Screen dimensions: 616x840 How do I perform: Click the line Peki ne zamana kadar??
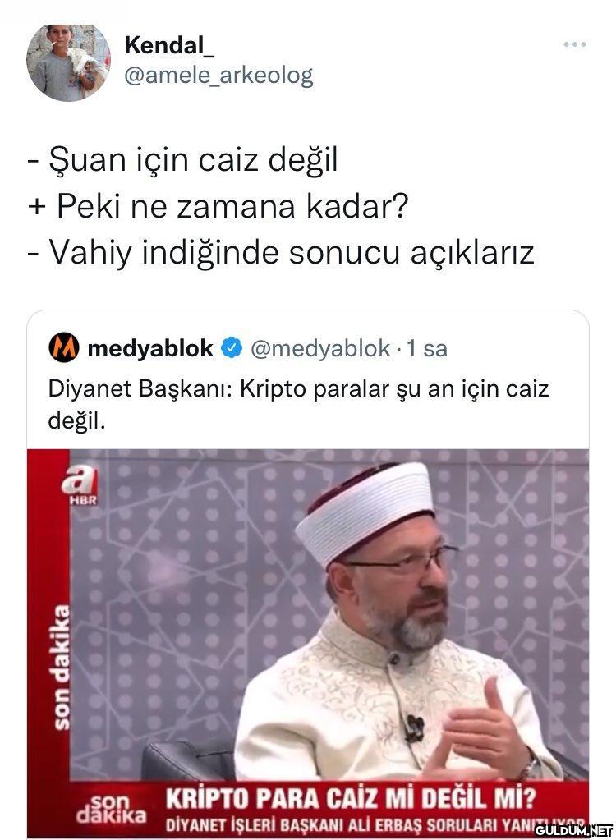click(218, 205)
